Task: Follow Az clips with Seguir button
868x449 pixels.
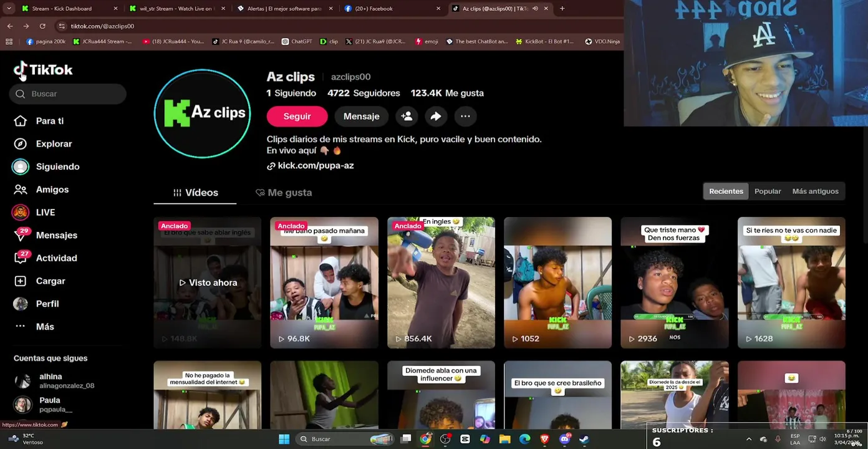Action: coord(297,116)
